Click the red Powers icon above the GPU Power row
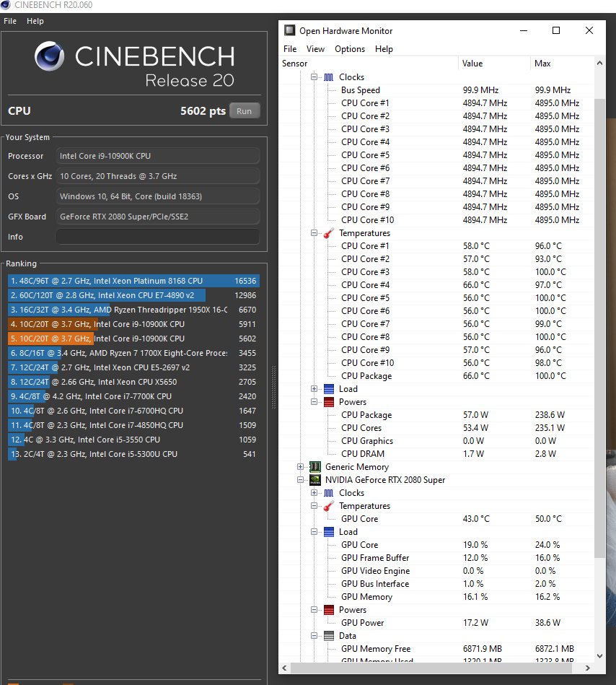This screenshot has height=685, width=616. pyautogui.click(x=329, y=611)
